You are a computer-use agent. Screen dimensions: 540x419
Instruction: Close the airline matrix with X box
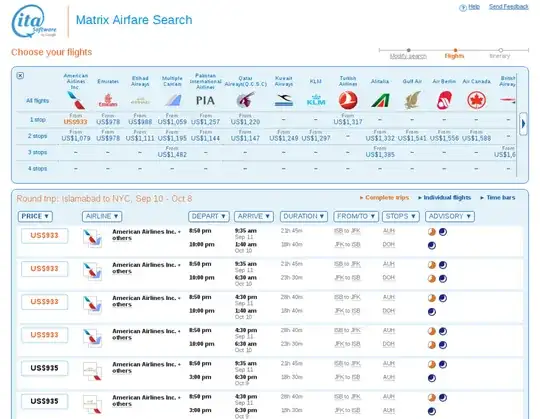pyautogui.click(x=20, y=75)
